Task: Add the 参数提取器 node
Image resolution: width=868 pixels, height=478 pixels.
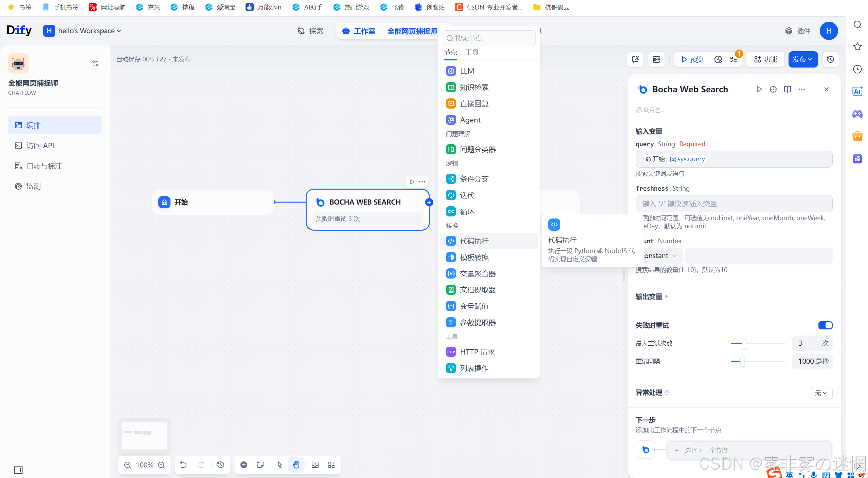Action: point(488,322)
